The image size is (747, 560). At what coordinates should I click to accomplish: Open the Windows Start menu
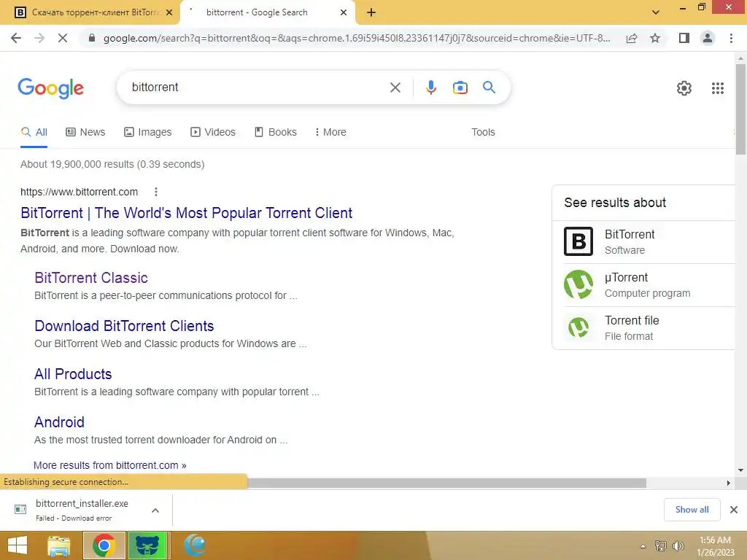click(18, 545)
